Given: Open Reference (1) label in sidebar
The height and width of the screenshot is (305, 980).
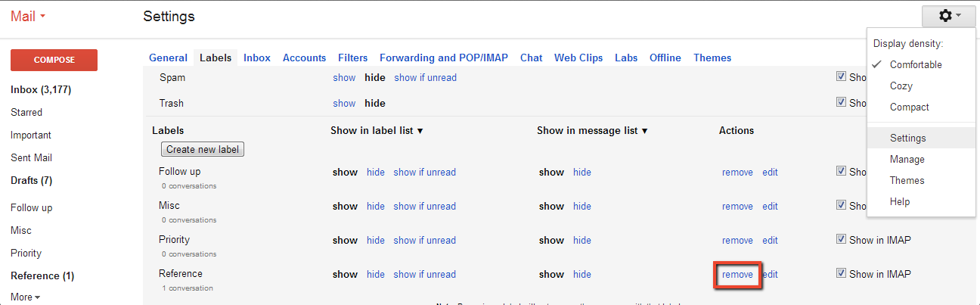Looking at the screenshot, I should pyautogui.click(x=42, y=275).
